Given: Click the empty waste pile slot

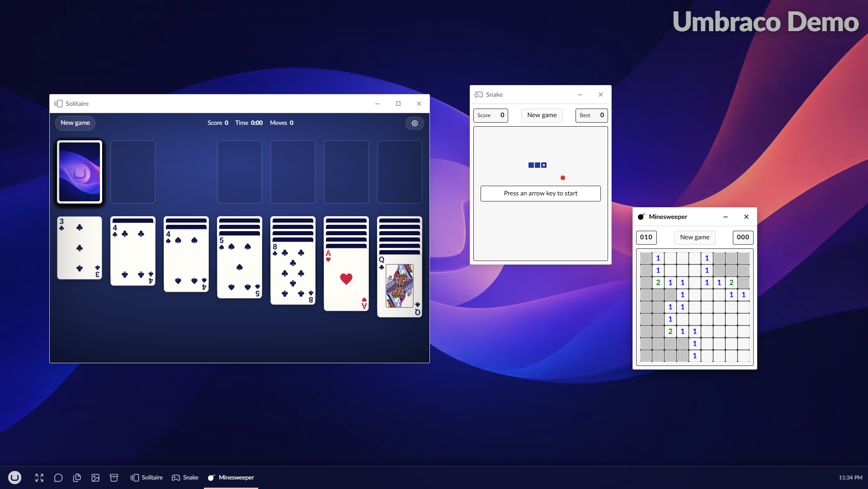Looking at the screenshot, I should coord(133,172).
